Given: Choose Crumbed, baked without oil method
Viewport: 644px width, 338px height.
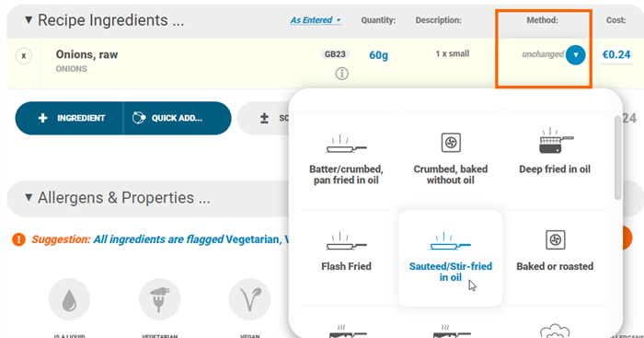Looking at the screenshot, I should pos(451,160).
